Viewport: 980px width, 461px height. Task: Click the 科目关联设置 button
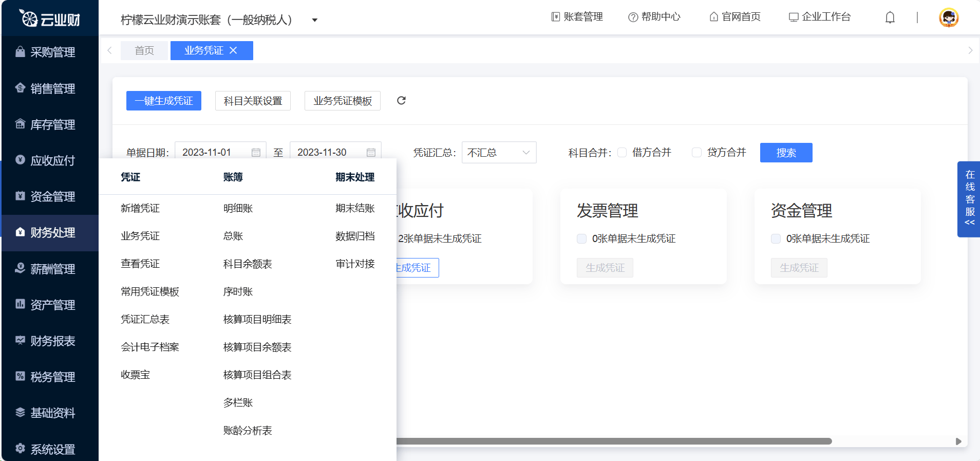pos(253,101)
